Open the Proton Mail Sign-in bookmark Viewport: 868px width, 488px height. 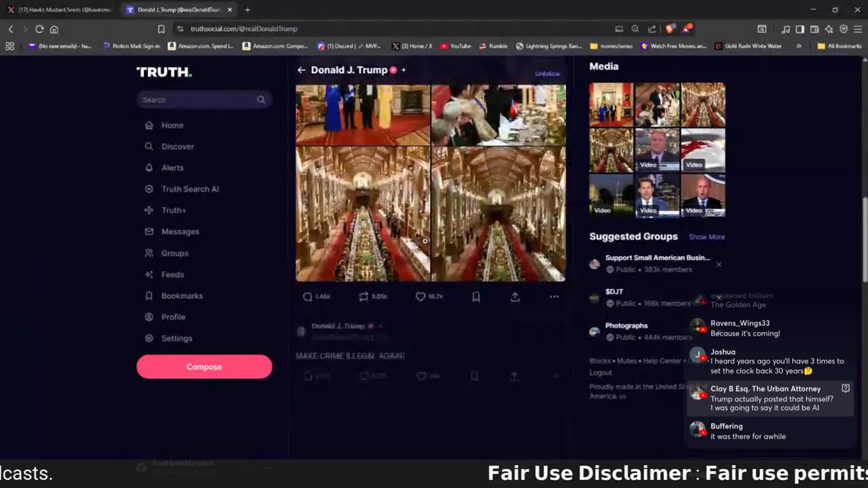click(x=132, y=46)
